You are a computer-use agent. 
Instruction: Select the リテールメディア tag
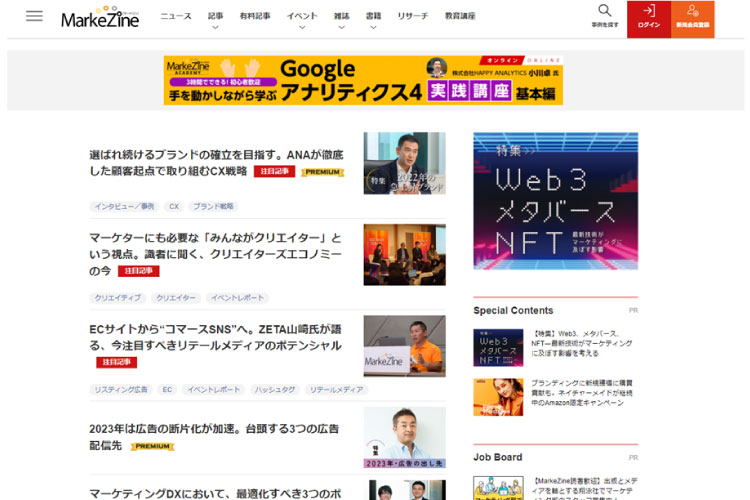click(336, 389)
